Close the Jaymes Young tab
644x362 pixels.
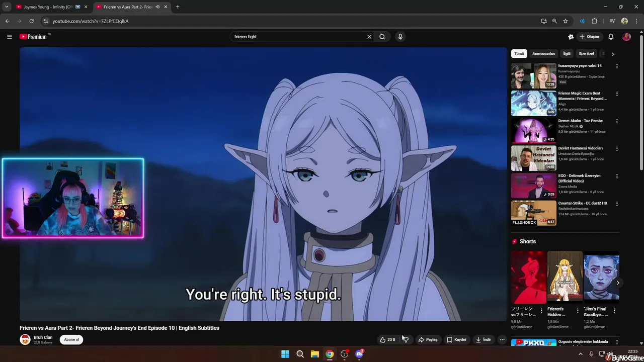[86, 7]
